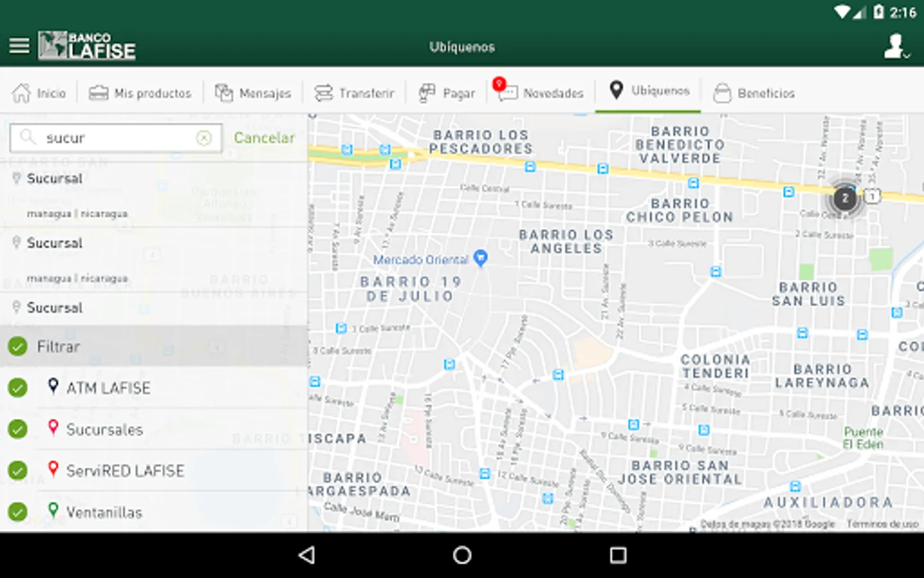Switch to the Mensajes tab
924x578 pixels.
[253, 93]
